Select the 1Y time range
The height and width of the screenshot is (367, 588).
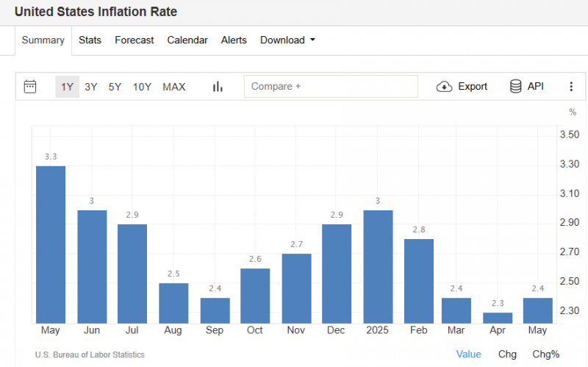click(x=67, y=87)
